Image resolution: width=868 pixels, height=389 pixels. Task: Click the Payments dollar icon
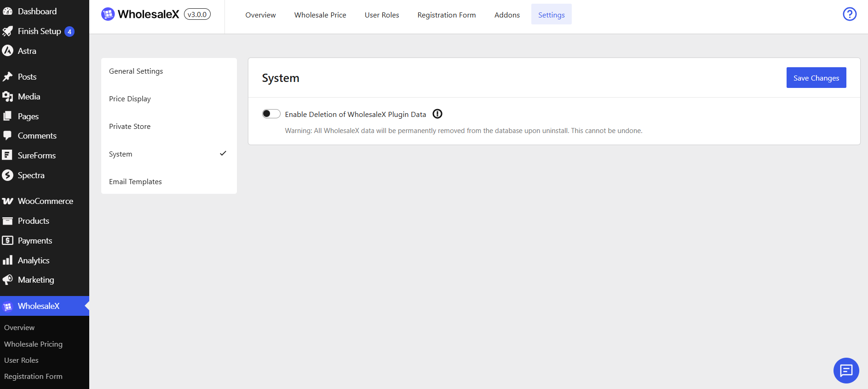tap(7, 240)
